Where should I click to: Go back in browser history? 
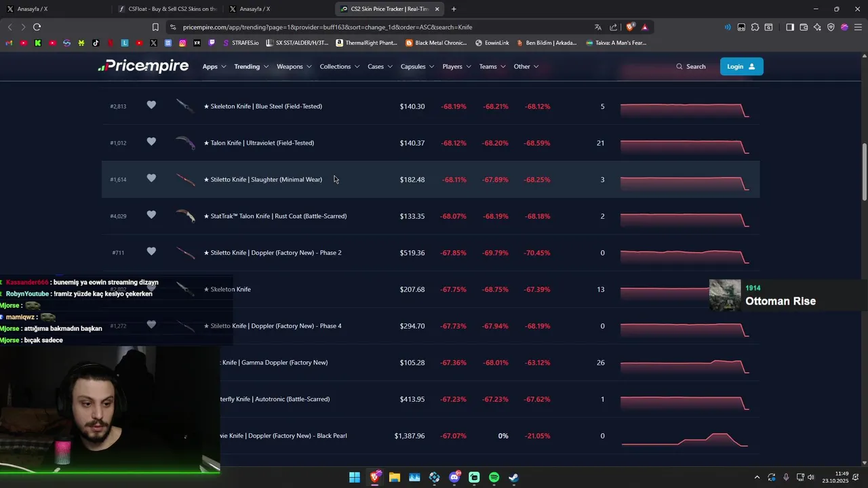click(9, 27)
